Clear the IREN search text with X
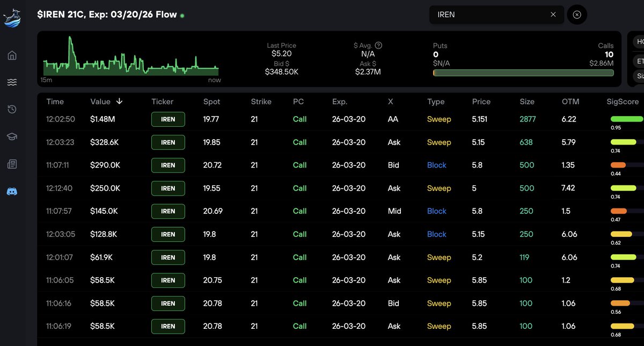The image size is (644, 346). coord(553,15)
